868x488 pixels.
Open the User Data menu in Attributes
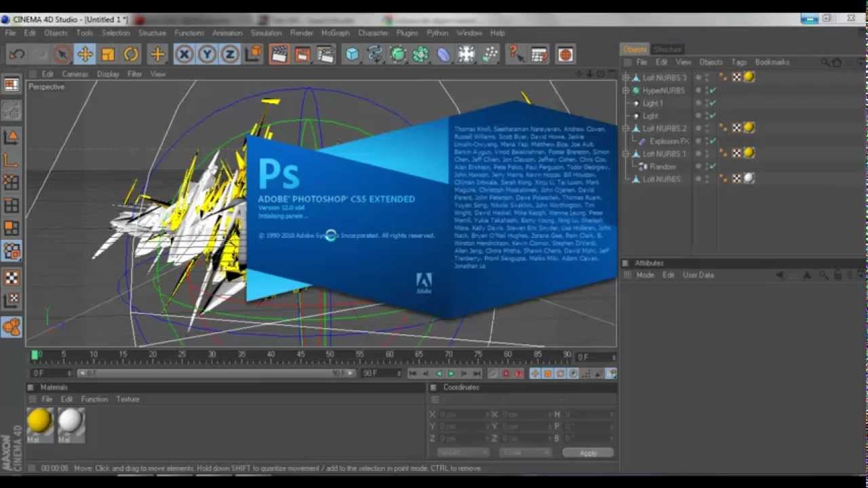click(x=698, y=275)
